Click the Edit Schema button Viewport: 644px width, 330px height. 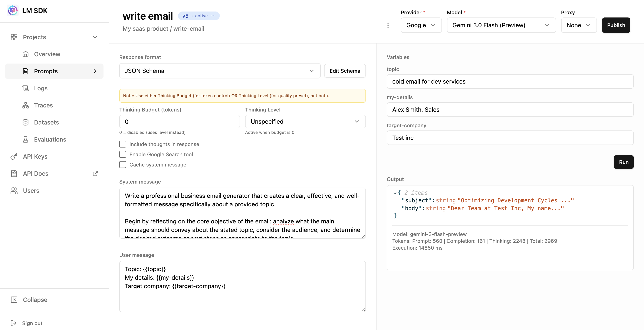click(x=345, y=71)
